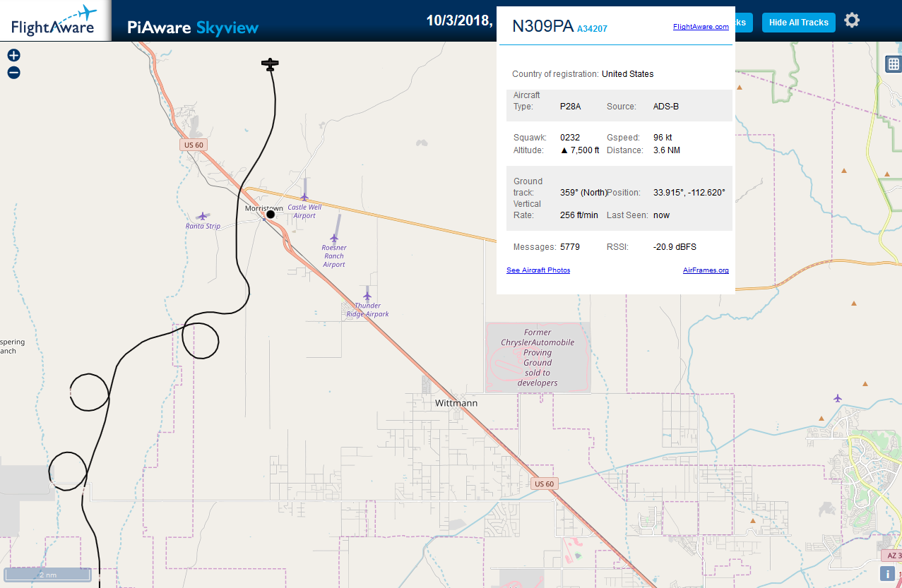Viewport: 902px width, 588px height.
Task: Click the position coordinates 33.915°, -112.620°
Action: [689, 192]
